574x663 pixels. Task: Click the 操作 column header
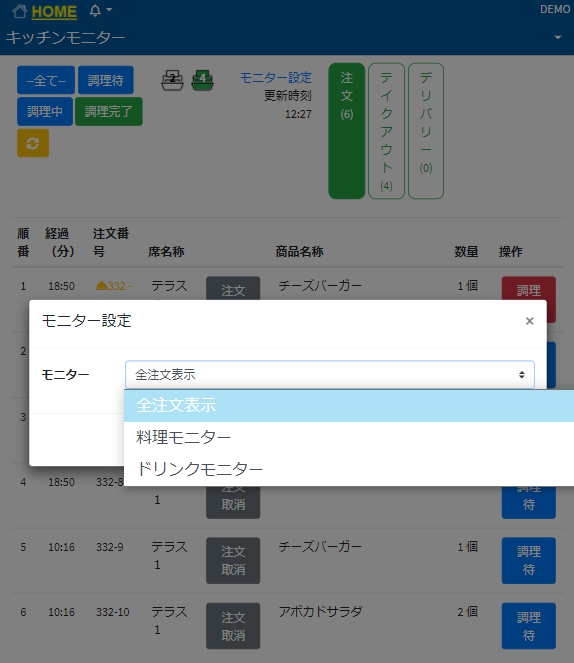pos(511,252)
